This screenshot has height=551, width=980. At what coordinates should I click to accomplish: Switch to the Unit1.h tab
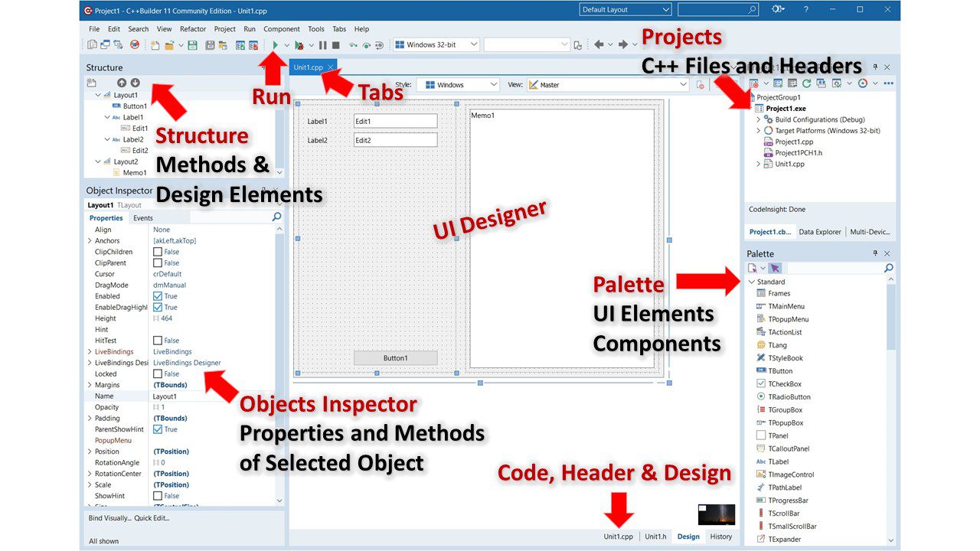tap(655, 536)
